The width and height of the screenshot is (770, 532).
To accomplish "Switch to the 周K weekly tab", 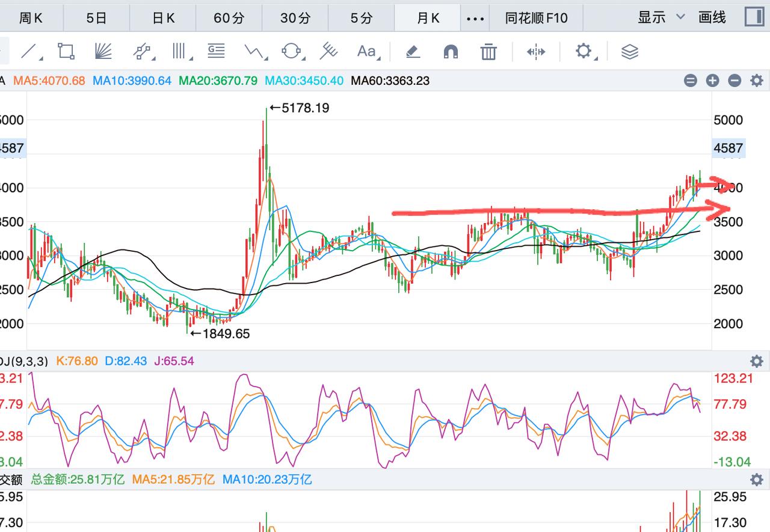I will pos(31,18).
